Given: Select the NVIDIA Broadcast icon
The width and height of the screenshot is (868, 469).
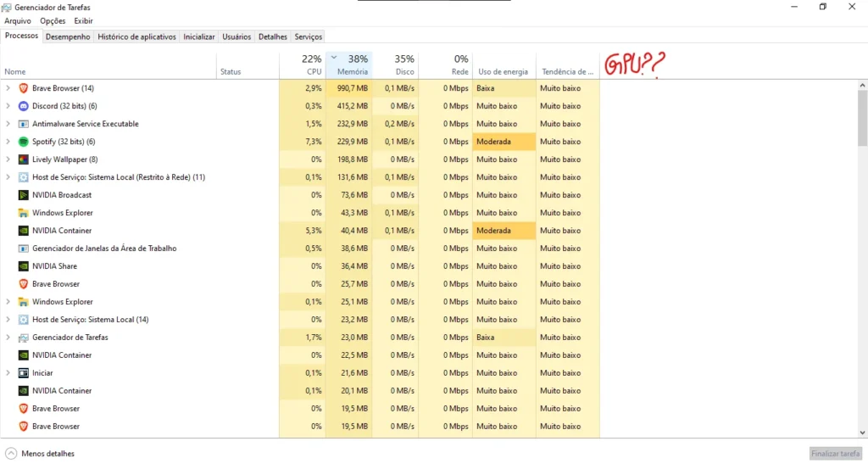Looking at the screenshot, I should click(x=23, y=195).
